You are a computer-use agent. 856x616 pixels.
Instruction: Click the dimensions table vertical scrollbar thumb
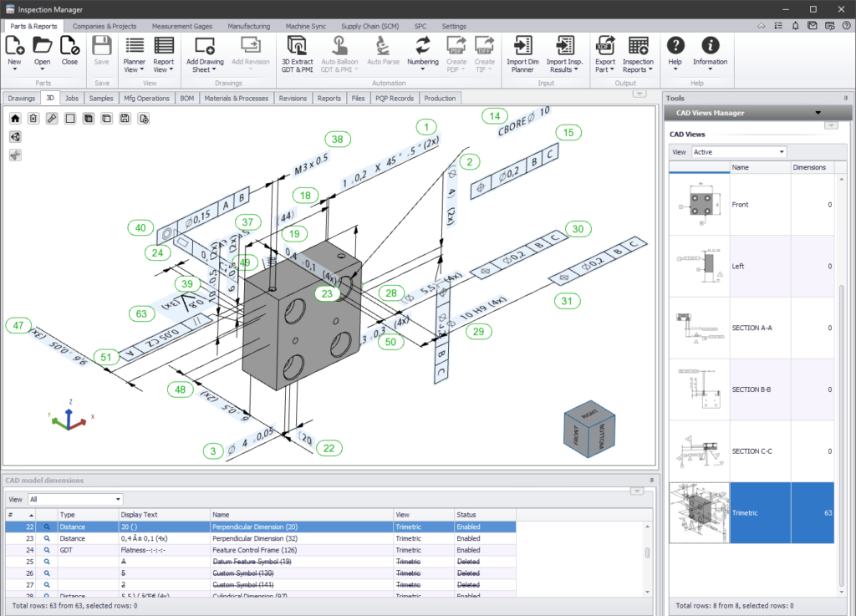pyautogui.click(x=647, y=553)
